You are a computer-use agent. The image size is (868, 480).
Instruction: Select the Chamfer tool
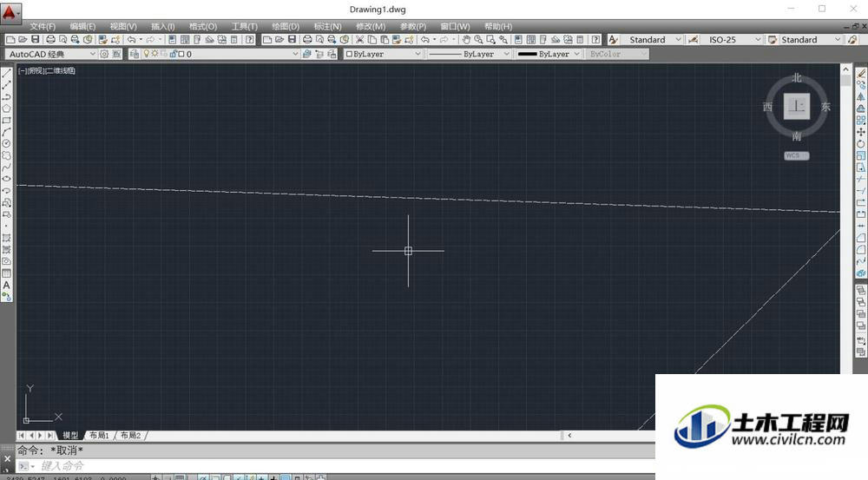point(861,238)
